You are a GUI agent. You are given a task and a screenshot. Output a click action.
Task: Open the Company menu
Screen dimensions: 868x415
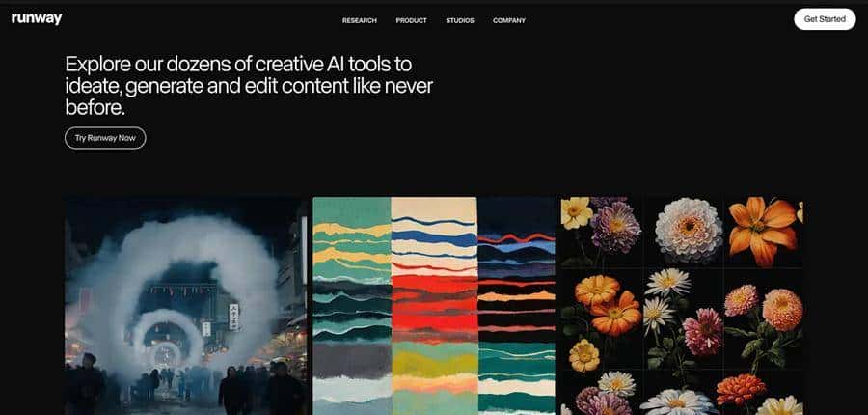509,20
